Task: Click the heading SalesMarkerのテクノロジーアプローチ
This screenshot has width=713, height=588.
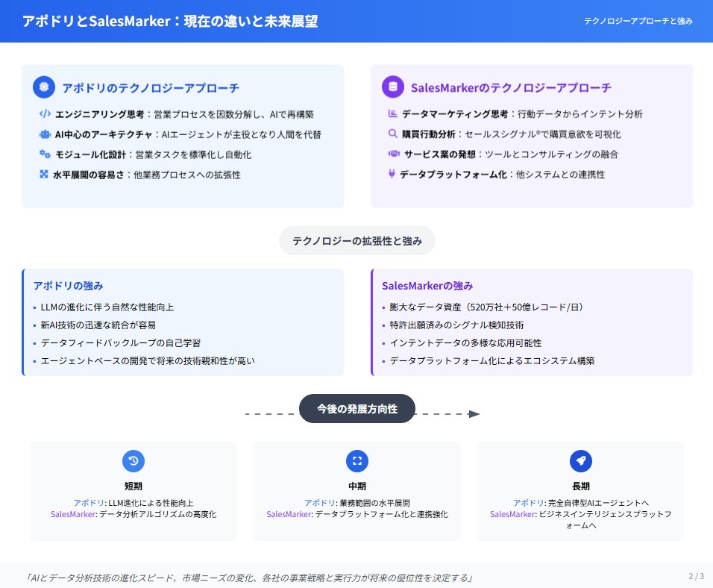Action: 511,87
